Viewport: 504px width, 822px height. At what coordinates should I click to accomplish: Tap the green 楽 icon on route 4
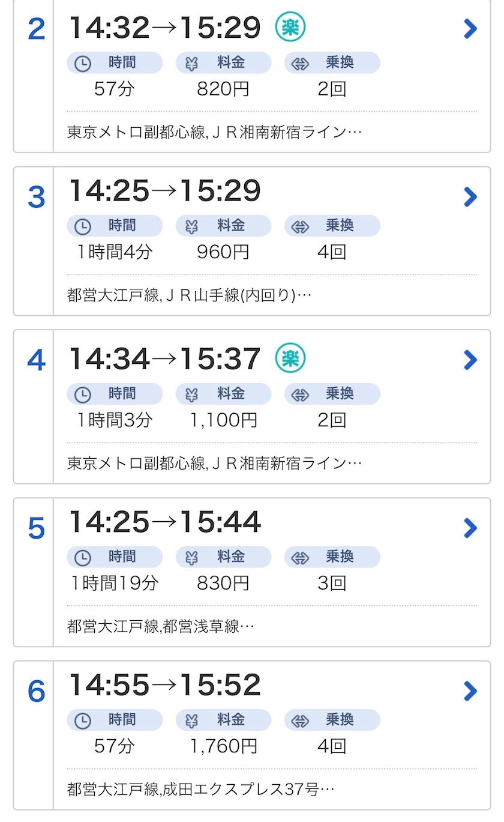pyautogui.click(x=290, y=358)
